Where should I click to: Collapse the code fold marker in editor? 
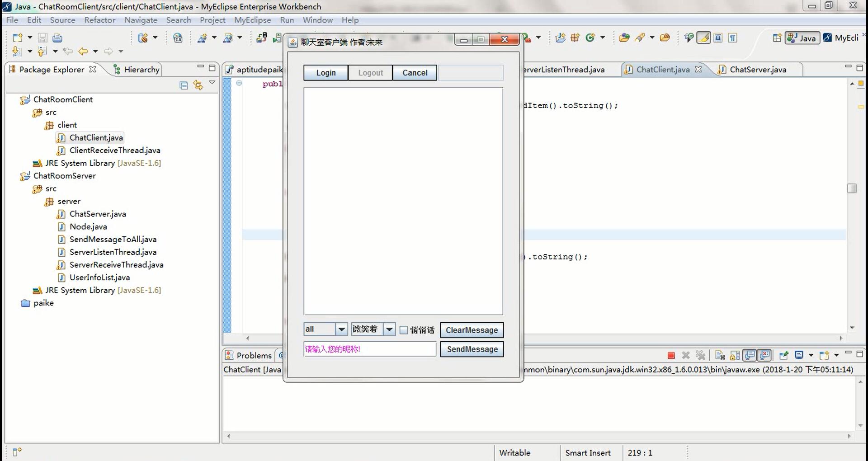click(239, 83)
